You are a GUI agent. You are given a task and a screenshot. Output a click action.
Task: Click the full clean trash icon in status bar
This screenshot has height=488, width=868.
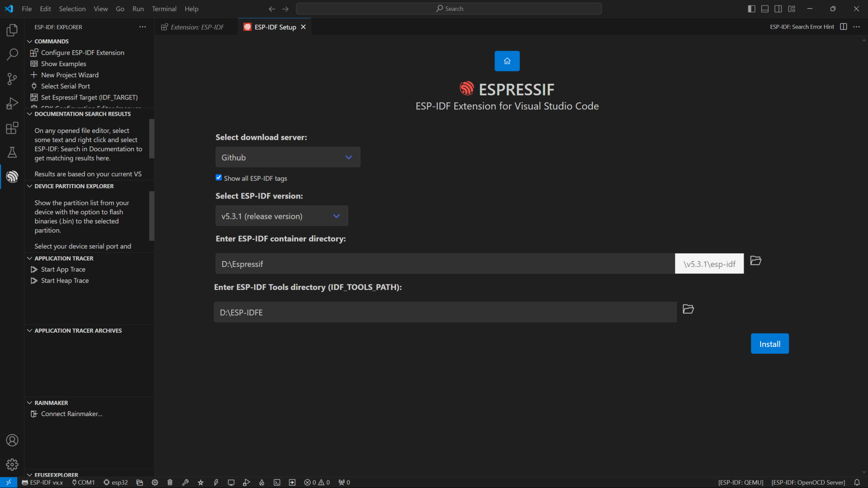coord(170,483)
